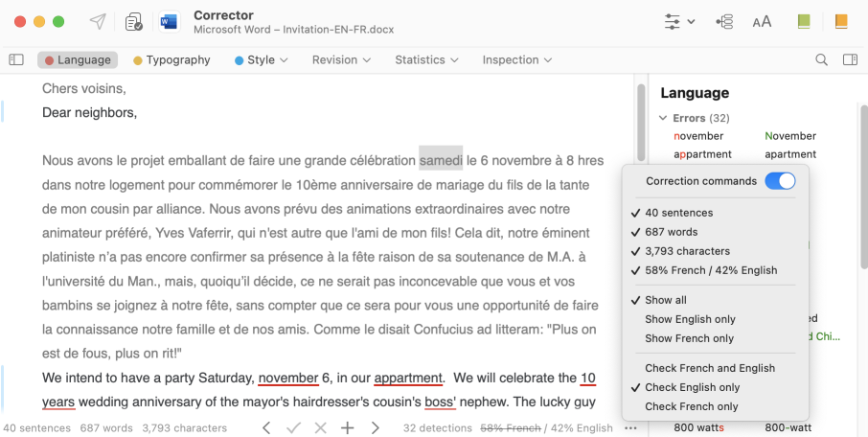The image size is (868, 437).
Task: Click the search magnifier icon
Action: pyautogui.click(x=821, y=59)
